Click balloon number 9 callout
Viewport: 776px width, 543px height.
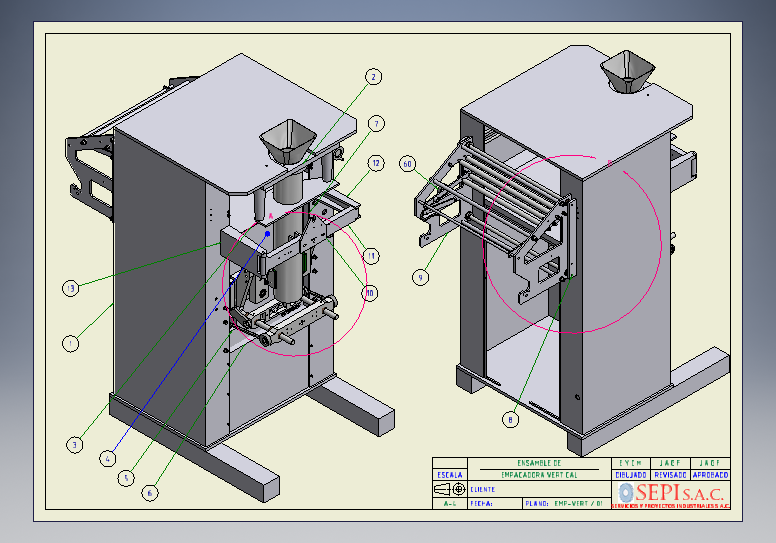(421, 275)
